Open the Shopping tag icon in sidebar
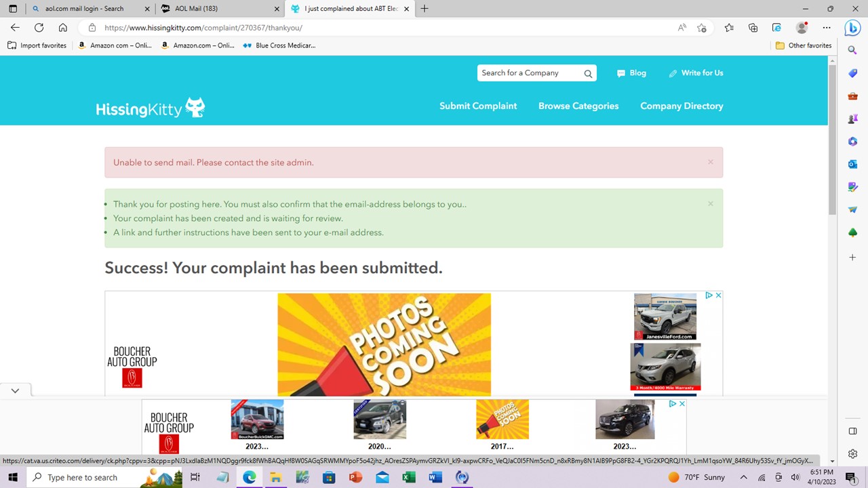868x488 pixels. [852, 73]
